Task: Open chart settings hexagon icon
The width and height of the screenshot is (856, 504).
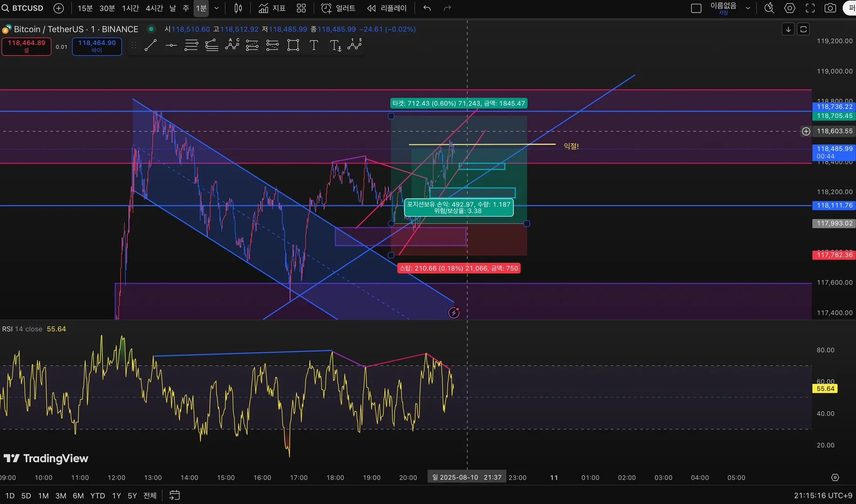Action: click(790, 8)
